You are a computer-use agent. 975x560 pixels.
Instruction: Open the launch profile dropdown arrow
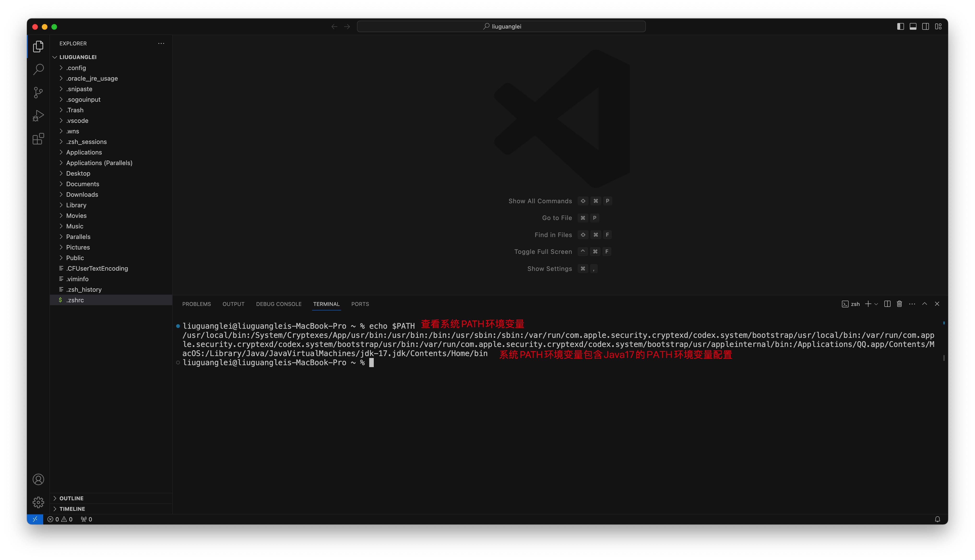(x=876, y=304)
